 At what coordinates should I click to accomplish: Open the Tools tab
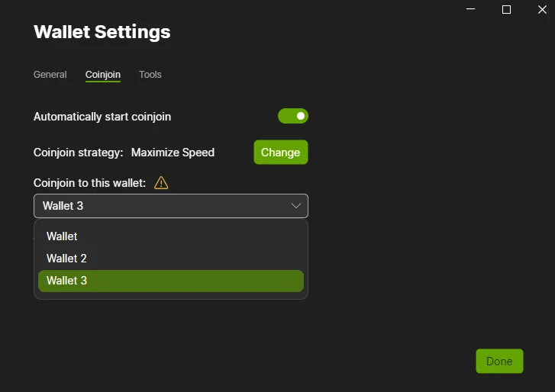click(150, 75)
